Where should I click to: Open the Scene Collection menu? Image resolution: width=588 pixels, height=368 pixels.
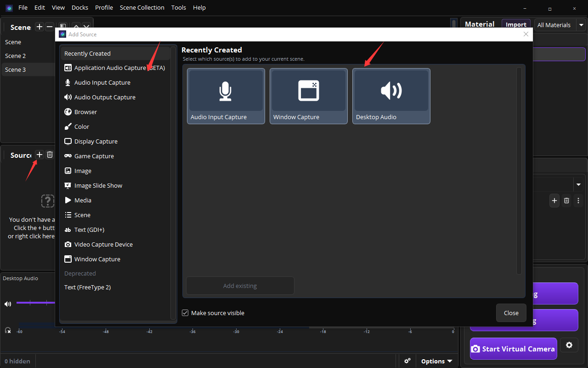(142, 7)
